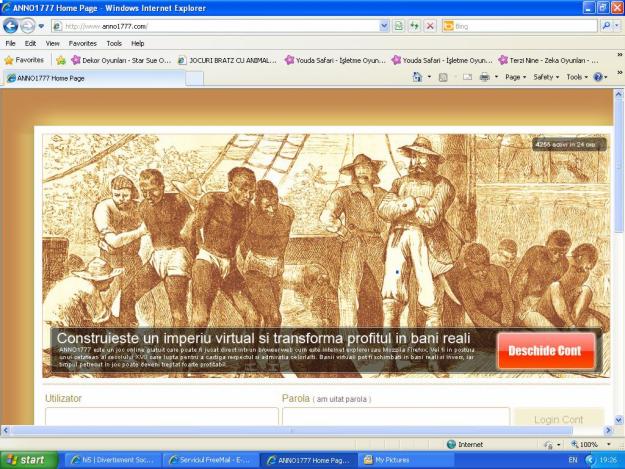This screenshot has width=625, height=469.
Task: Switch to ANNO1777 Home Page taskbar button
Action: pos(308,460)
